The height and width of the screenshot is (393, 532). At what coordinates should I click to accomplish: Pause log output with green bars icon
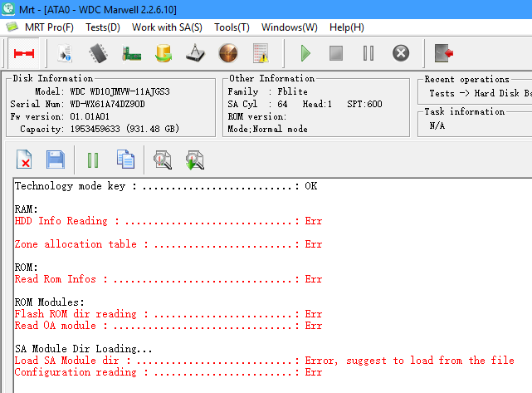tap(93, 160)
